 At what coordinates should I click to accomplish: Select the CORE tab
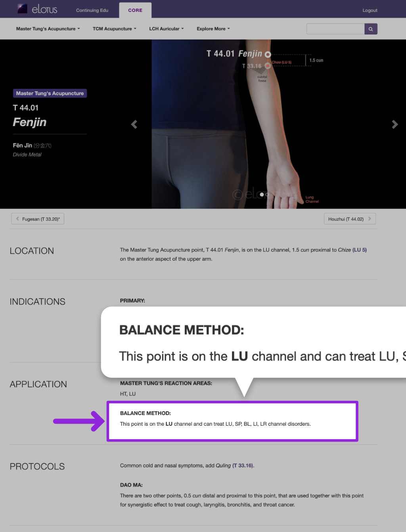135,10
